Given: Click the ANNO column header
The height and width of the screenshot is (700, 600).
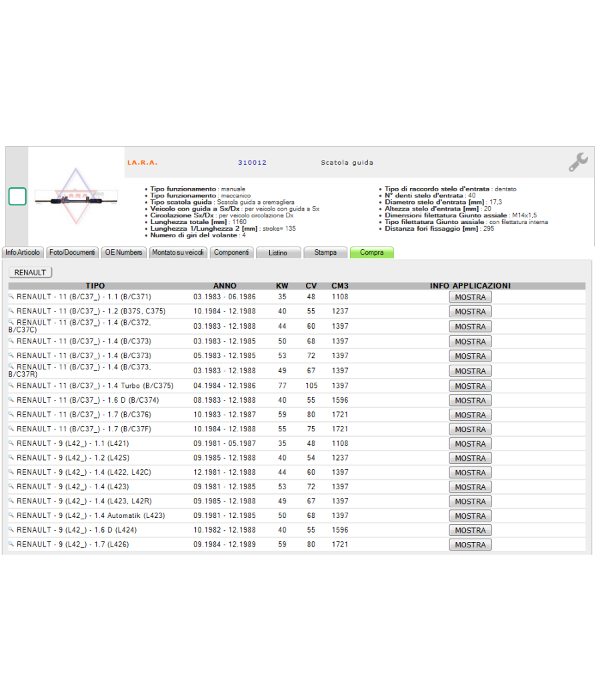Looking at the screenshot, I should tap(225, 286).
